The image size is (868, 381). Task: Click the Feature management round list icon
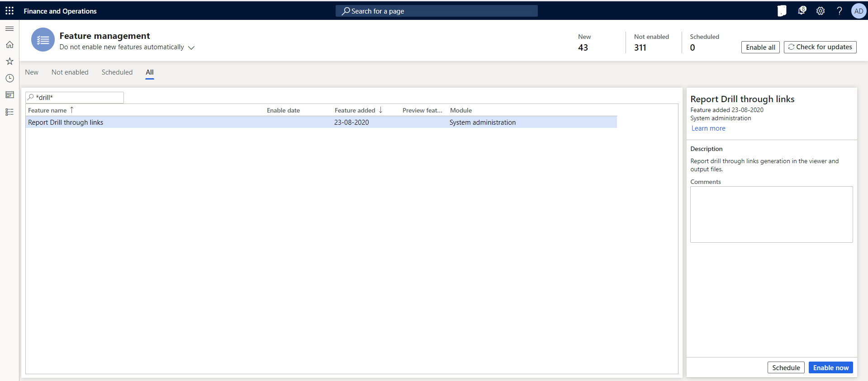click(43, 40)
